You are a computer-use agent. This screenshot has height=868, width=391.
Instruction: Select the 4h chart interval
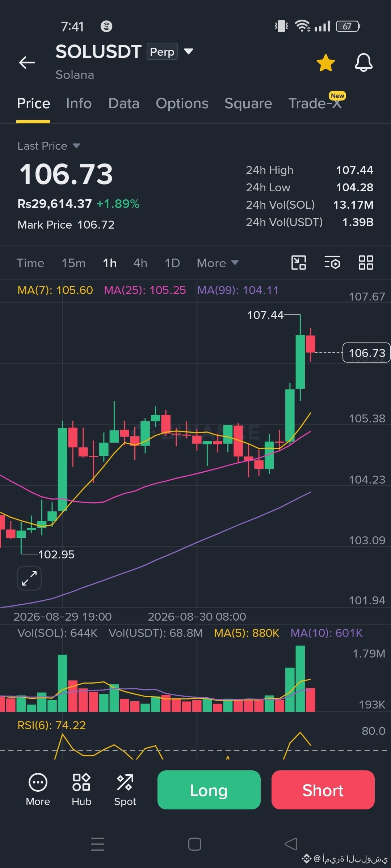click(x=140, y=263)
